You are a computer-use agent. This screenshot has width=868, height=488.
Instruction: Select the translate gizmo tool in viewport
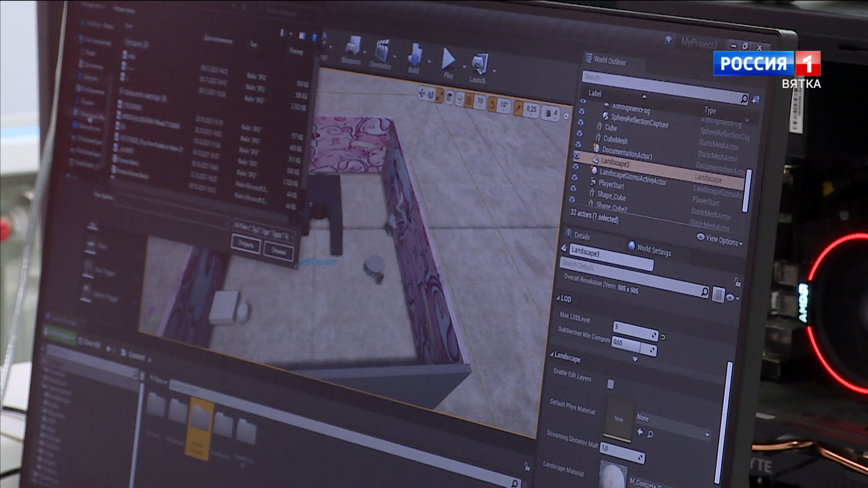click(x=422, y=94)
